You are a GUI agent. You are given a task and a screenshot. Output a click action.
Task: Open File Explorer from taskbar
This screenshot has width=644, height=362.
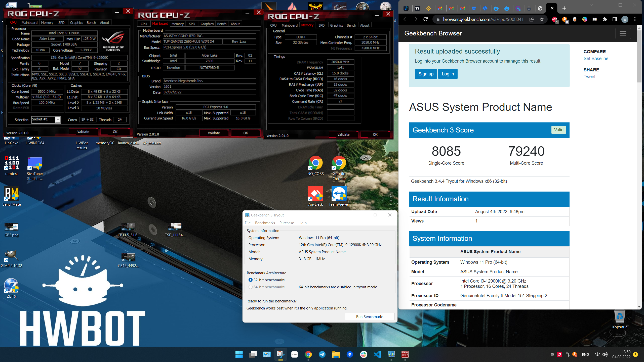coord(336,354)
